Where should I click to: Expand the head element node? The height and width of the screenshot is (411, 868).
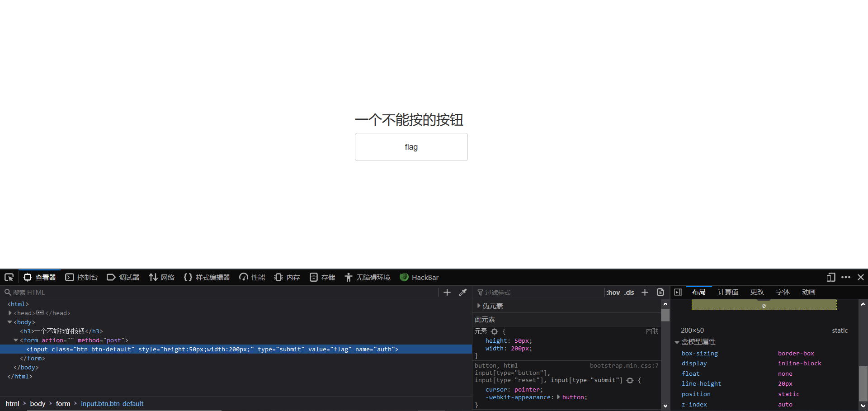[10, 313]
